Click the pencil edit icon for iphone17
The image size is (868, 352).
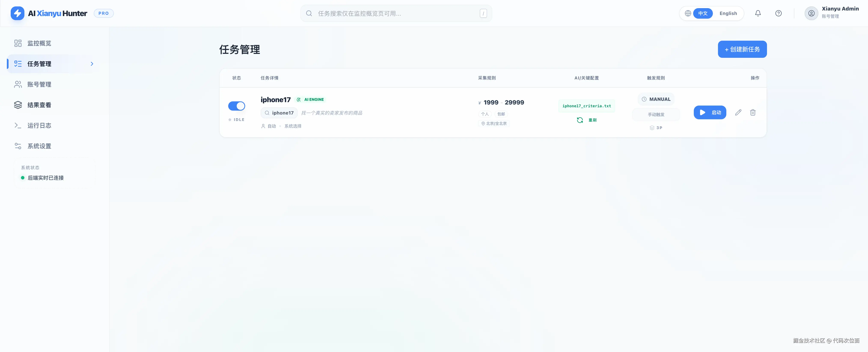click(738, 113)
